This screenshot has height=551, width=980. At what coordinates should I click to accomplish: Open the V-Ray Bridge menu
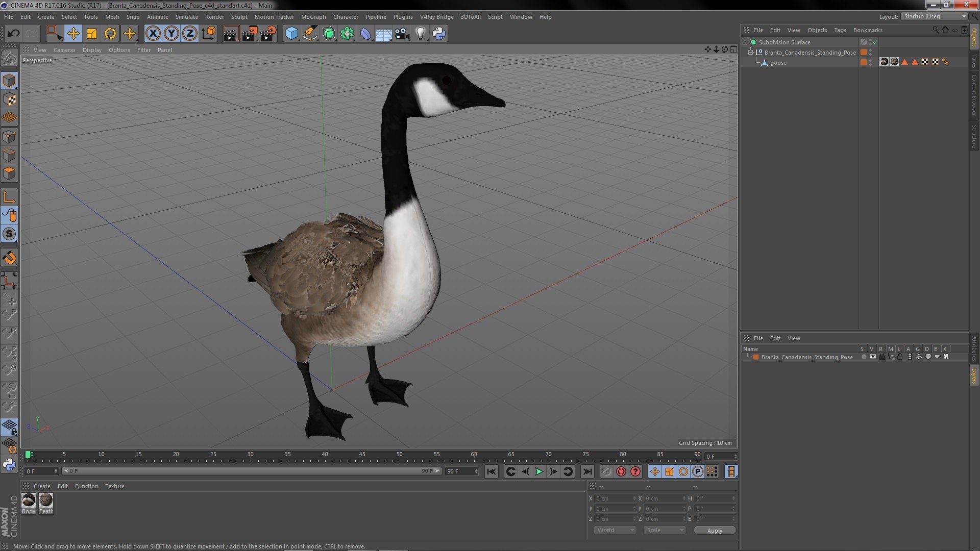click(x=436, y=17)
